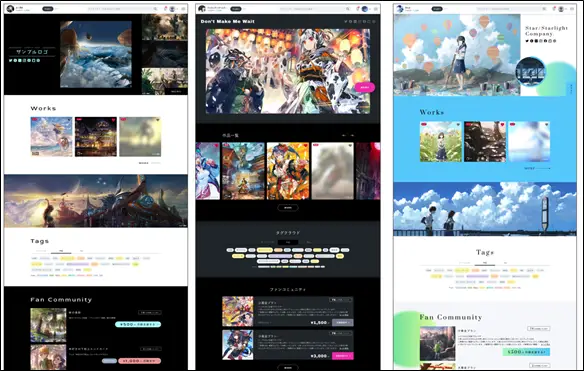Toggle heart on the blurred grey artwork in carousel

point(350,146)
